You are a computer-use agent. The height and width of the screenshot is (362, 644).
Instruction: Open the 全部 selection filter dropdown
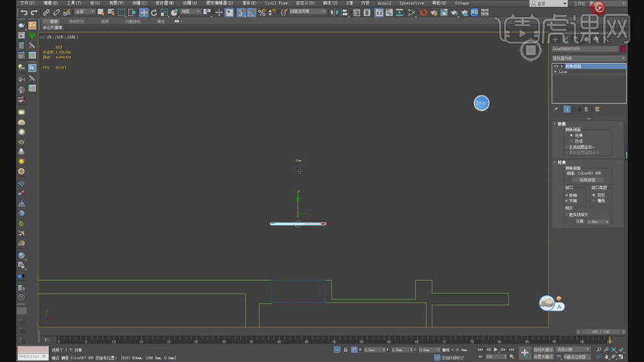pos(84,12)
